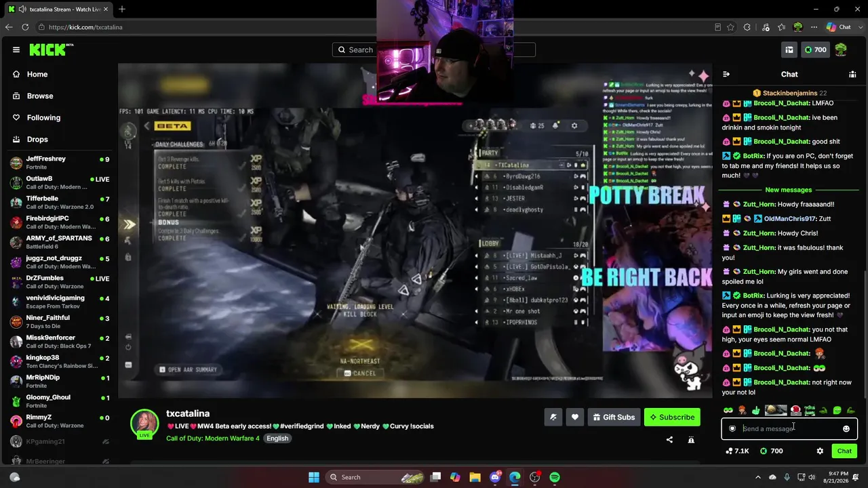Click the chat panel scrollbar
This screenshot has height=488, width=868.
coord(865,335)
